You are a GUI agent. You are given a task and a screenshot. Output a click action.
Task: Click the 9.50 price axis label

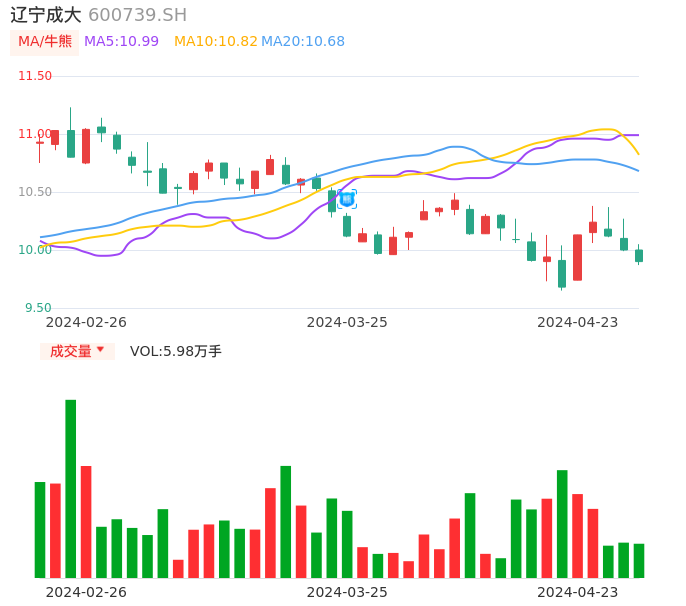(39, 308)
